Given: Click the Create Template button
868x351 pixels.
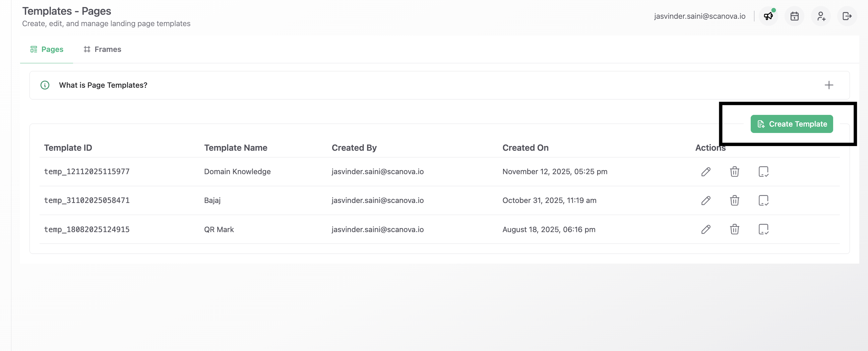Looking at the screenshot, I should coord(792,124).
